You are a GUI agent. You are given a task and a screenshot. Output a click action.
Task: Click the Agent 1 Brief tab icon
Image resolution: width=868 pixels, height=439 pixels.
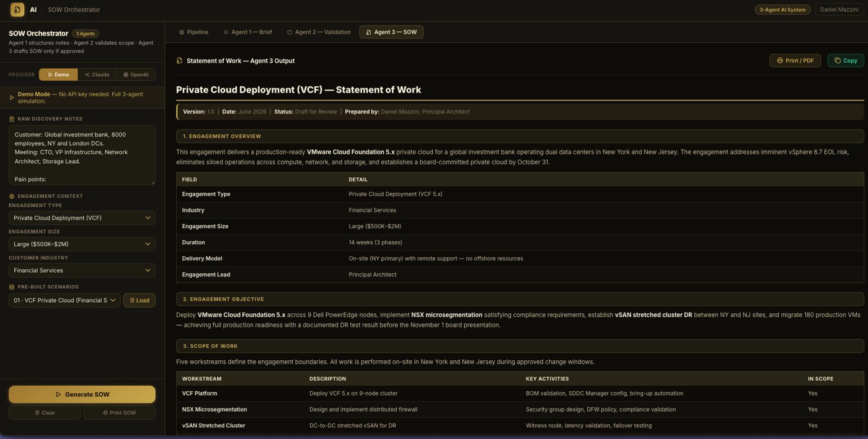pos(226,32)
